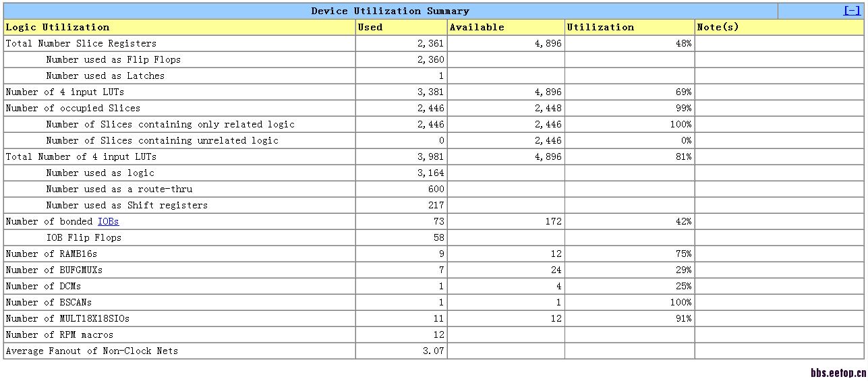Select the Total Number Slice Registers row
868x381 pixels.
[434, 43]
